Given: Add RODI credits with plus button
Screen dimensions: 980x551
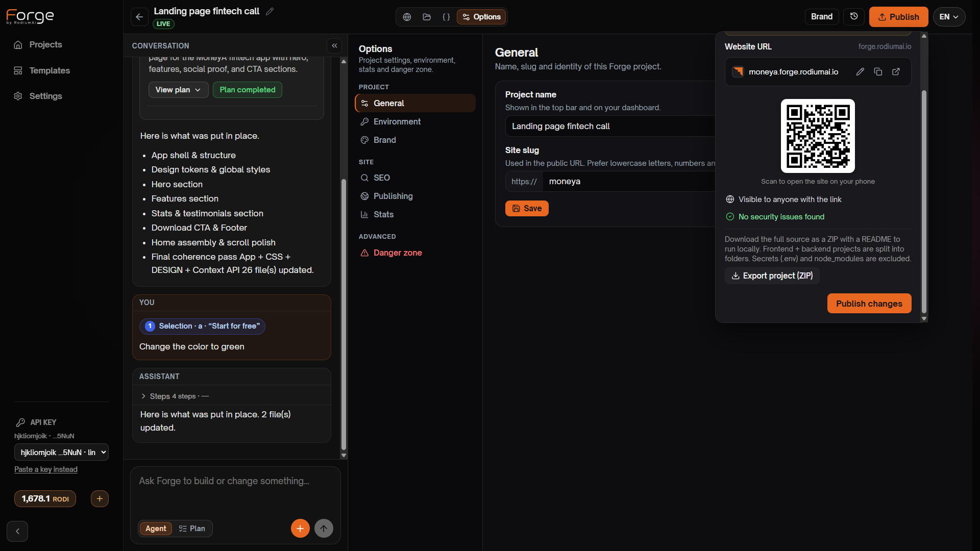Looking at the screenshot, I should pyautogui.click(x=100, y=498).
